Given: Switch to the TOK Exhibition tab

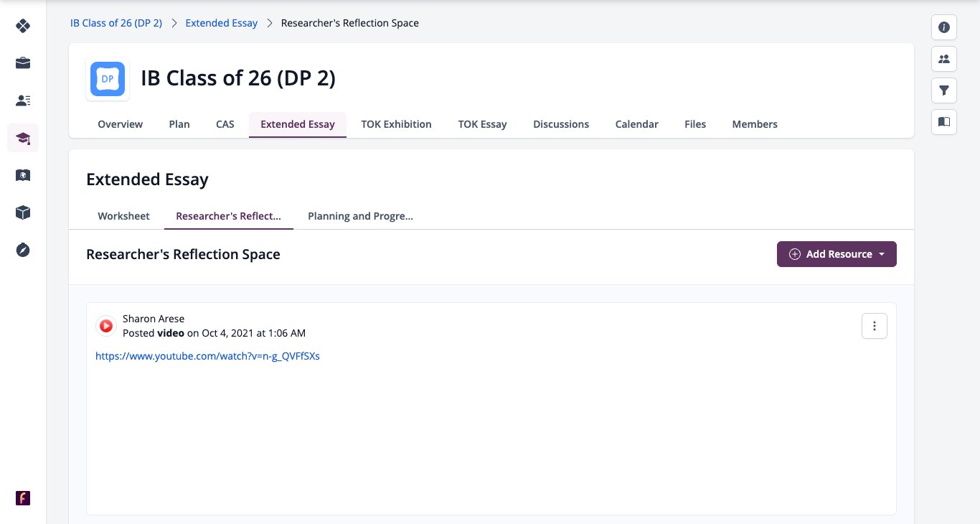Looking at the screenshot, I should click(396, 124).
